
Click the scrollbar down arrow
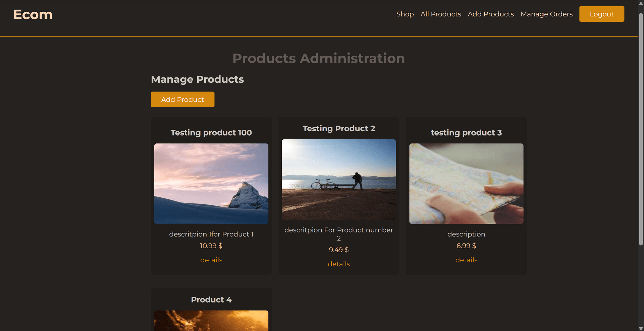(641, 328)
